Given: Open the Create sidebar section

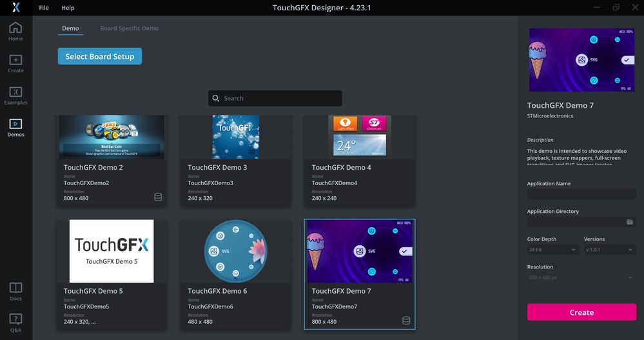Looking at the screenshot, I should click(x=15, y=64).
